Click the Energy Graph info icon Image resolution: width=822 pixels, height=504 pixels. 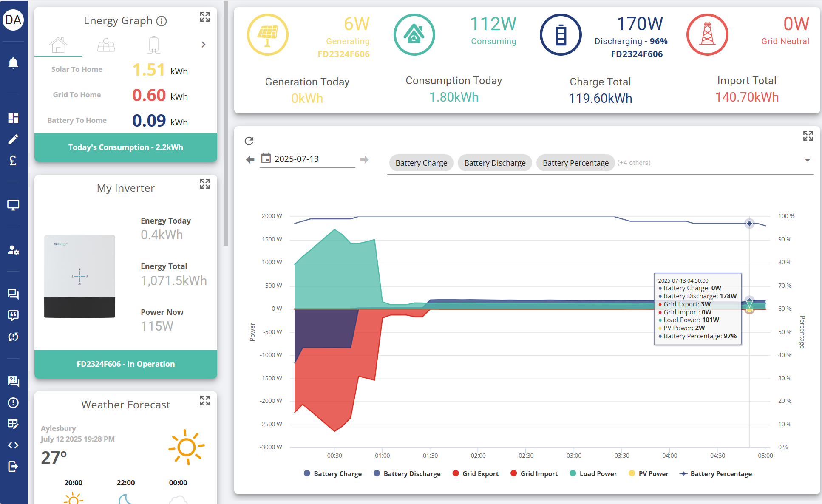[x=162, y=21]
